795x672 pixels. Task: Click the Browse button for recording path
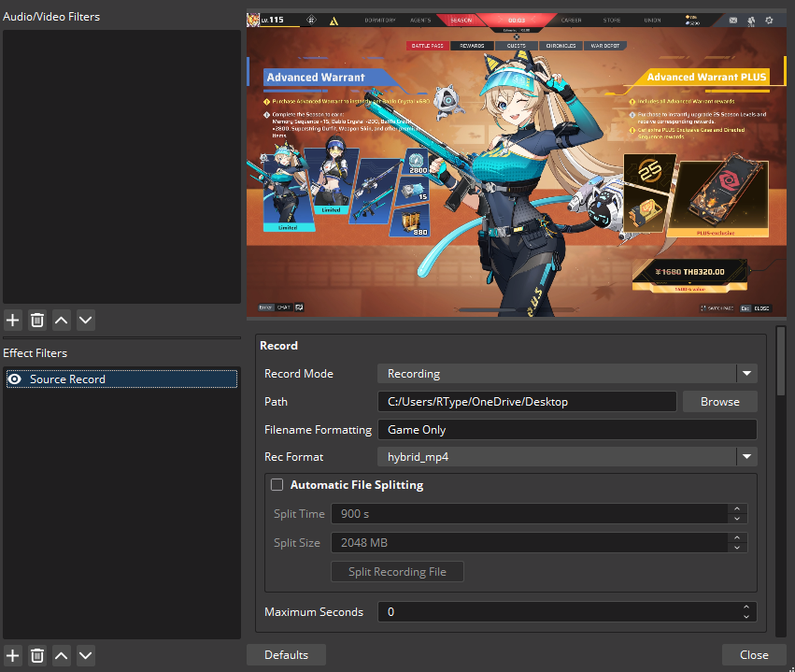[719, 402]
